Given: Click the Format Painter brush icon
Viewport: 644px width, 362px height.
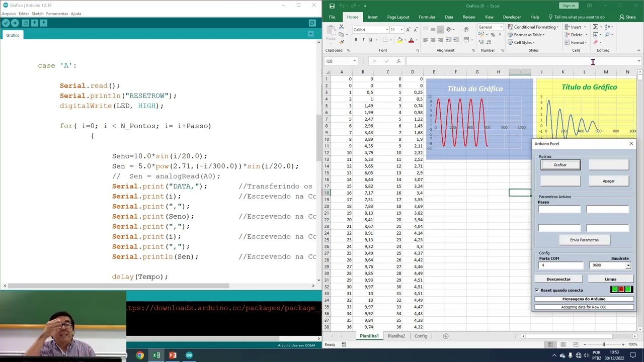Looking at the screenshot, I should pyautogui.click(x=342, y=42).
